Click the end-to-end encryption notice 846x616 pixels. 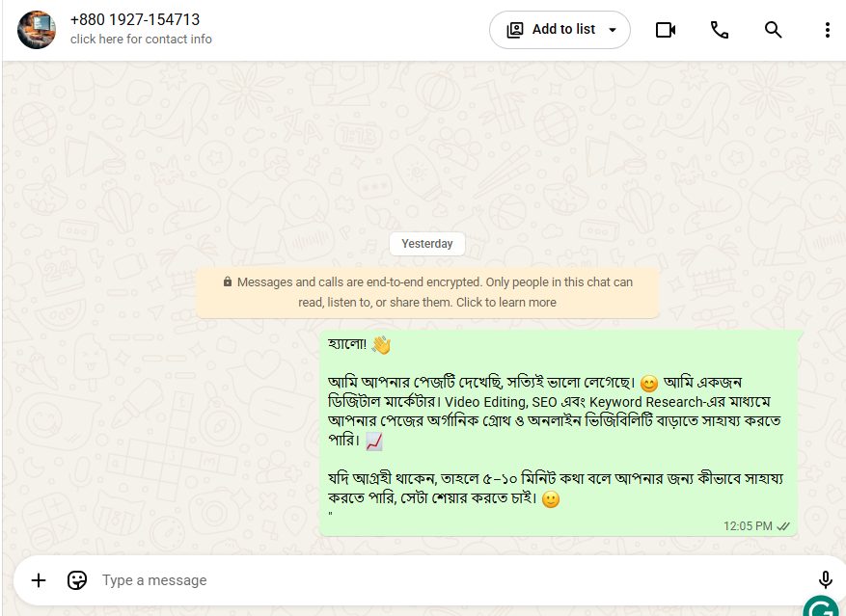(427, 292)
